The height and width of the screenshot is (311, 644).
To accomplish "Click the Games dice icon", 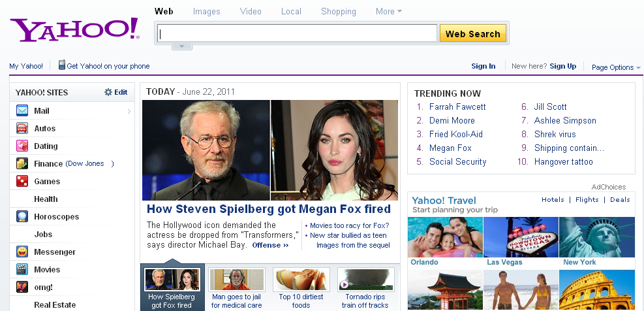I will (x=22, y=182).
